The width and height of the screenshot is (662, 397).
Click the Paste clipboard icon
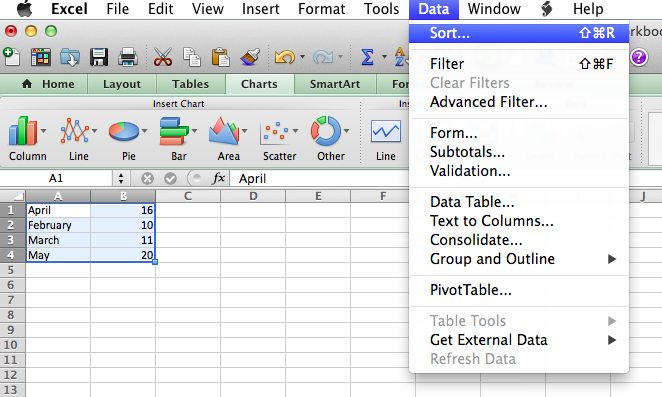pyautogui.click(x=220, y=57)
